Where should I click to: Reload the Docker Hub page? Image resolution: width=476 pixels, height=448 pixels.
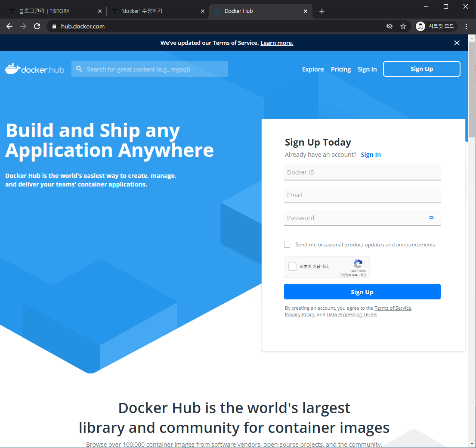(x=37, y=26)
